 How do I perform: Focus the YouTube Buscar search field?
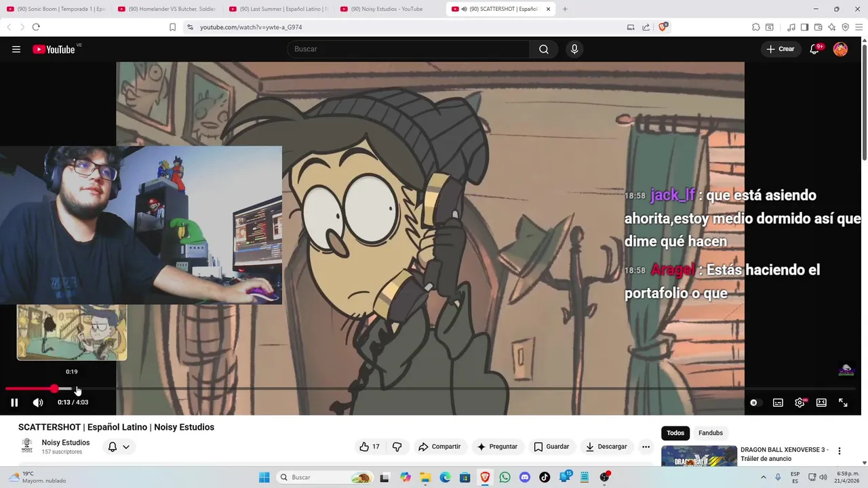[408, 49]
